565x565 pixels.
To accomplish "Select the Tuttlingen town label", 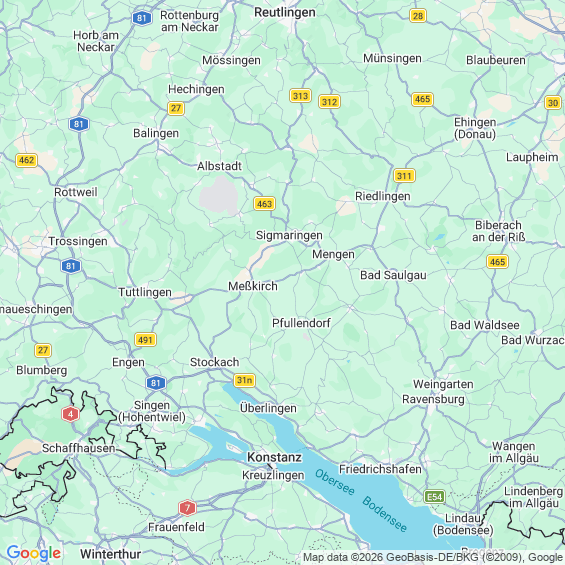I will pos(145,292).
